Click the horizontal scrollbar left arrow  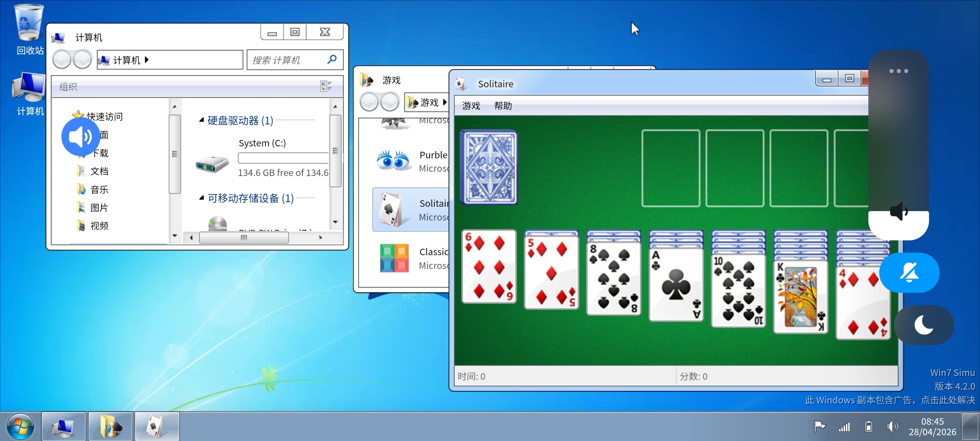click(191, 237)
